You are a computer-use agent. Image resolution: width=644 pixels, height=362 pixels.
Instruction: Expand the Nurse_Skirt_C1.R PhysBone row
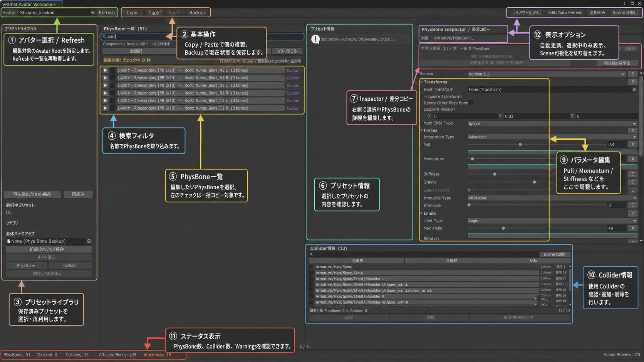coord(105,108)
